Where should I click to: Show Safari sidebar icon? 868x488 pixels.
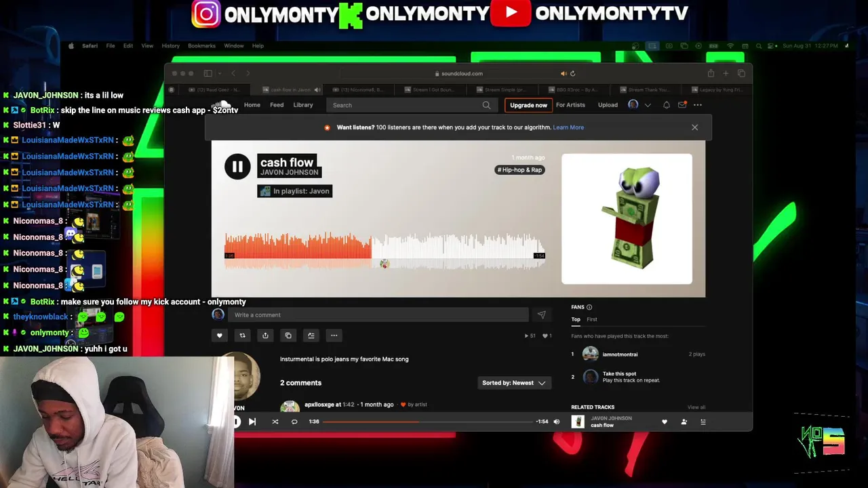(x=208, y=73)
